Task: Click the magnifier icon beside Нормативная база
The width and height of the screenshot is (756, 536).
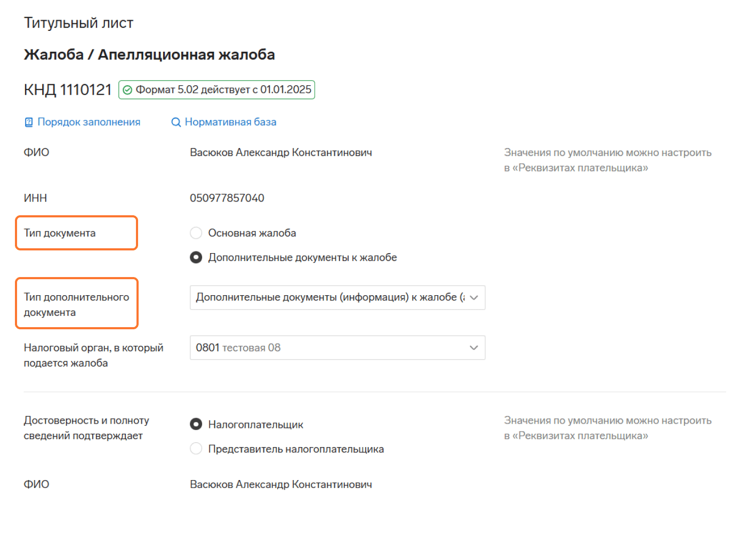Action: tap(175, 123)
